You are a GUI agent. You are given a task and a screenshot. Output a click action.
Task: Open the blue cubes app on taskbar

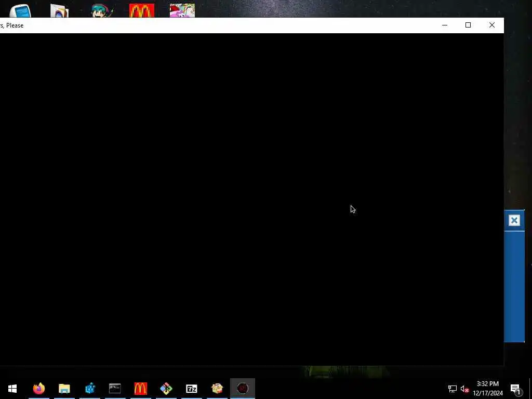[90, 389]
